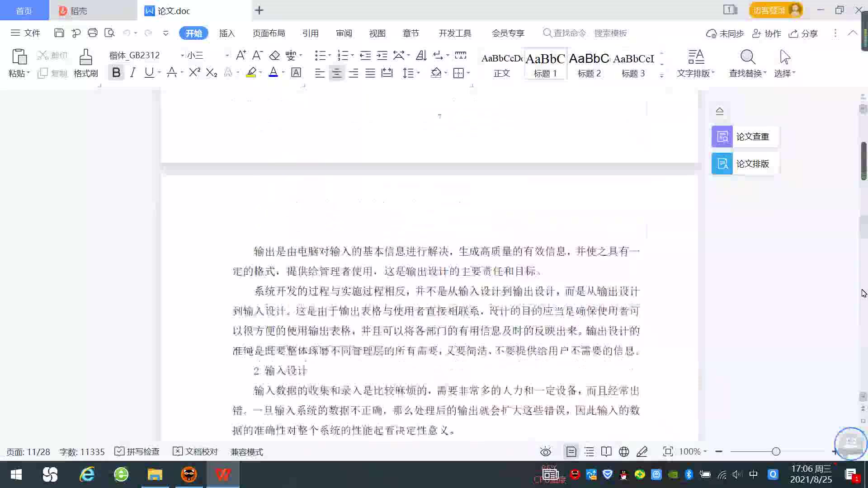
Task: Click the 分享 Share button
Action: pyautogui.click(x=803, y=33)
